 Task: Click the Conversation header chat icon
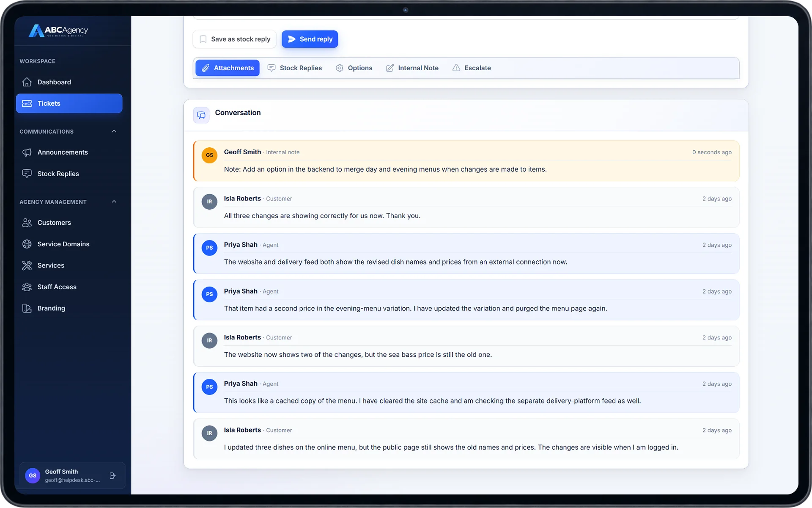(201, 115)
